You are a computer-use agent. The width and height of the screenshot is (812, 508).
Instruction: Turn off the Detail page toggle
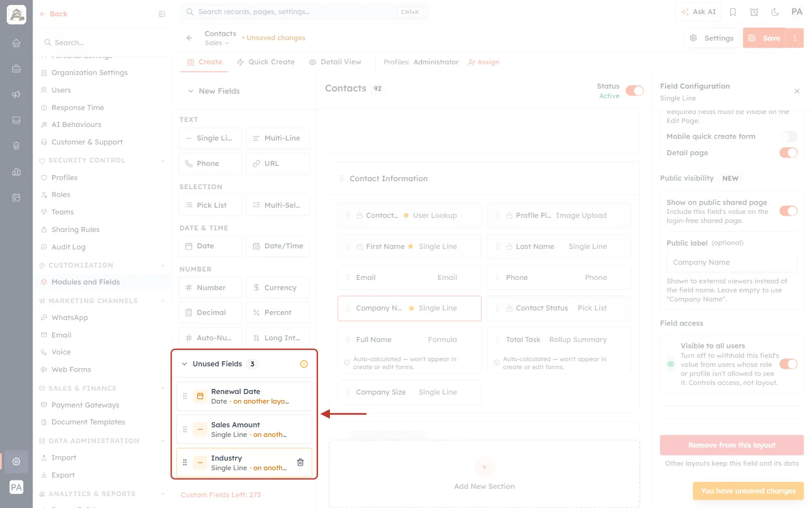(x=788, y=153)
